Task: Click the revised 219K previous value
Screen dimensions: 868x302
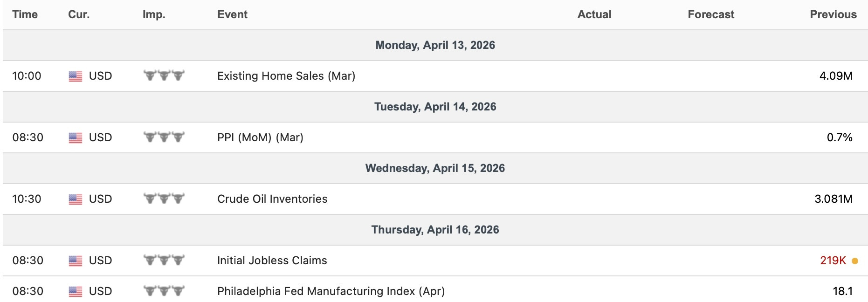Action: click(833, 261)
